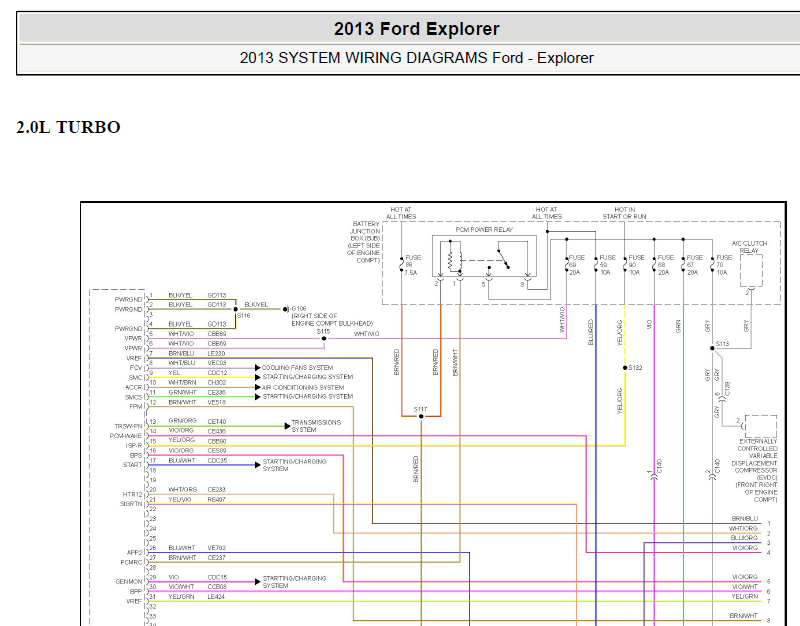Click the "CDC15" circuit code
Image resolution: width=800 pixels, height=626 pixels.
click(217, 577)
